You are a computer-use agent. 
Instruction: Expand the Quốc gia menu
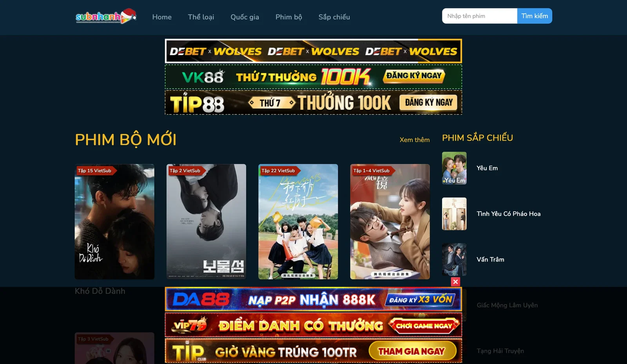245,17
